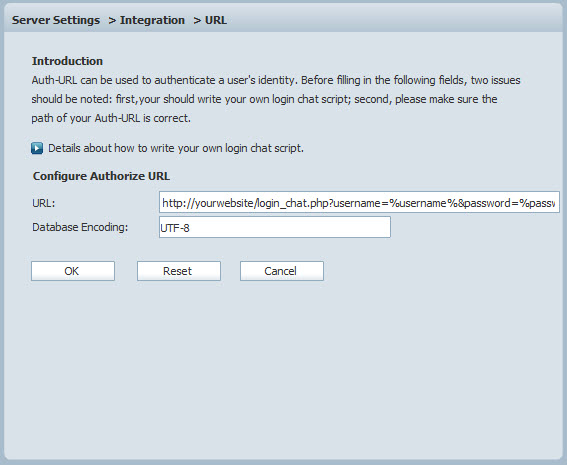Click the UTF-8 text inside encoding box

tap(175, 228)
